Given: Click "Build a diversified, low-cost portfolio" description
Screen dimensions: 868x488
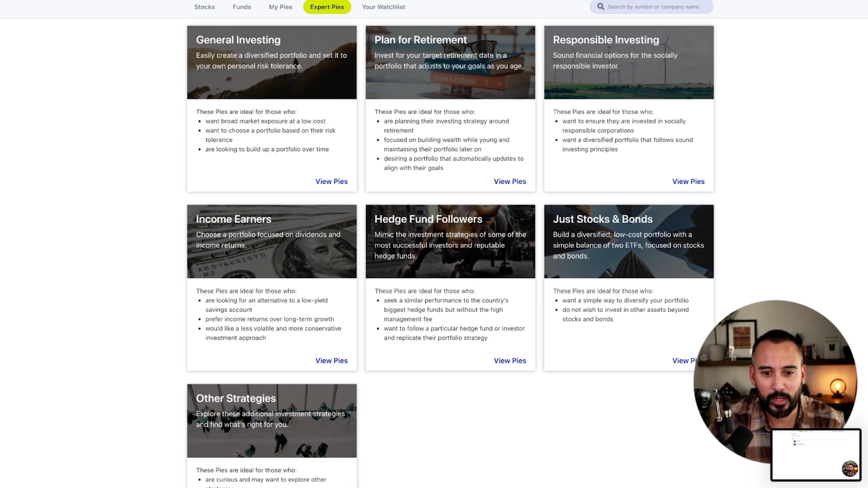Looking at the screenshot, I should pyautogui.click(x=628, y=245).
